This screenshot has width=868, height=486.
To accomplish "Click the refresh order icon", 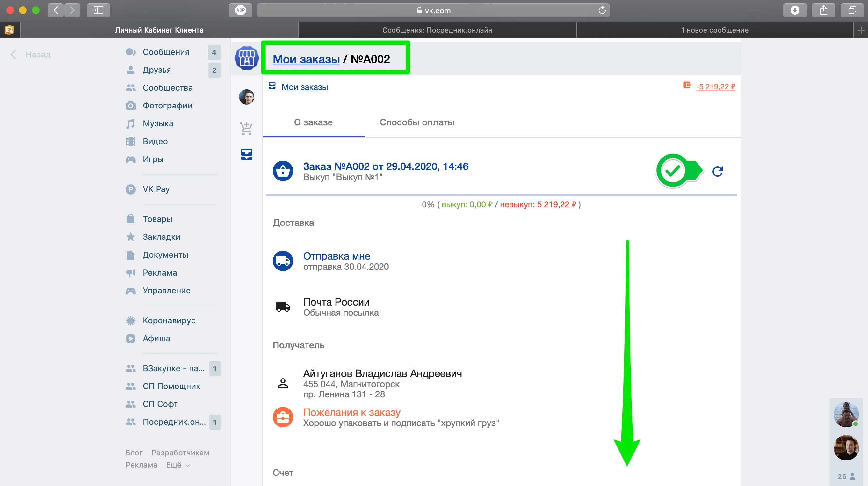I will click(717, 171).
